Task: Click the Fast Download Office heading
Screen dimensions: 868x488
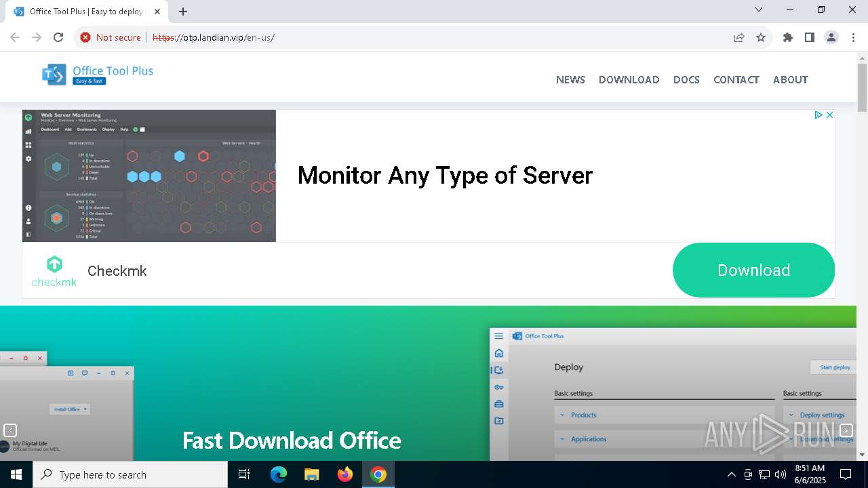Action: [x=292, y=441]
